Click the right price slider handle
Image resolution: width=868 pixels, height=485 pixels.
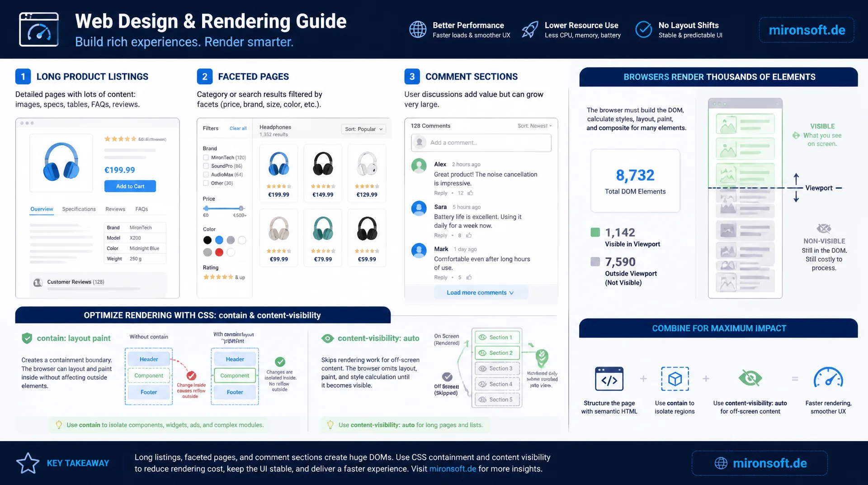click(241, 209)
